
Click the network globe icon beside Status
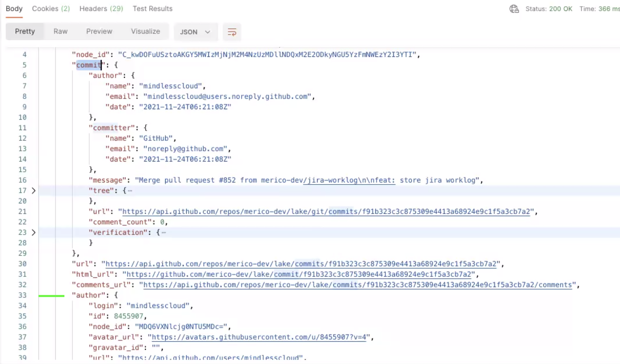(x=514, y=9)
